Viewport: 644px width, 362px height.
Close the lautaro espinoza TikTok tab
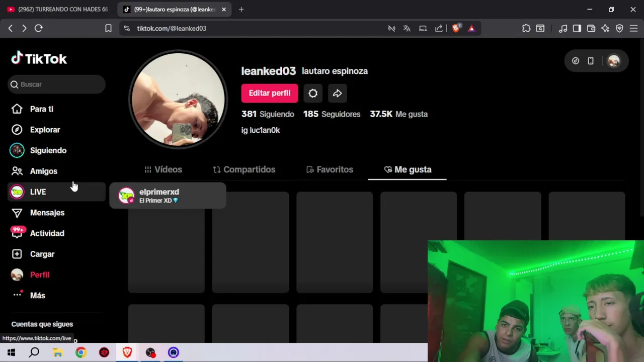coord(224,9)
